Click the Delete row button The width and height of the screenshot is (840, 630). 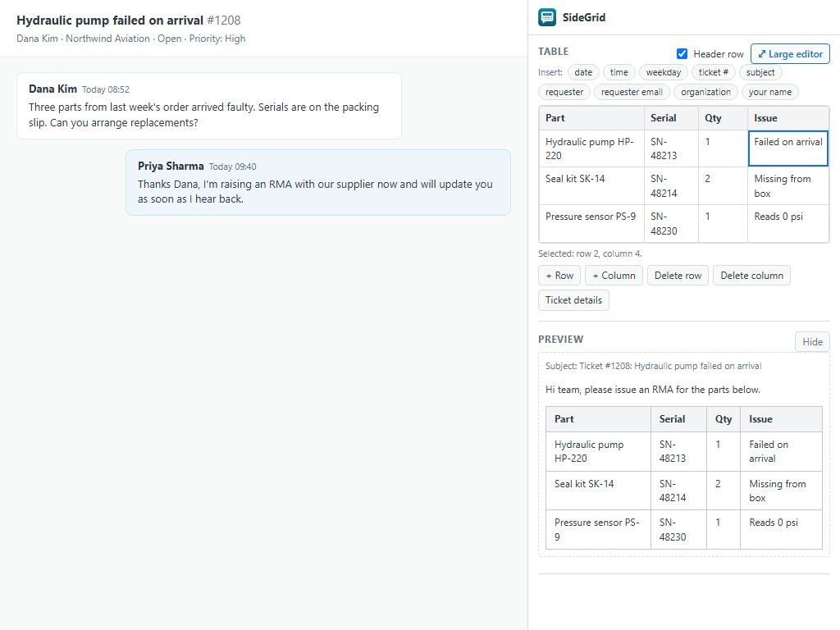point(678,276)
